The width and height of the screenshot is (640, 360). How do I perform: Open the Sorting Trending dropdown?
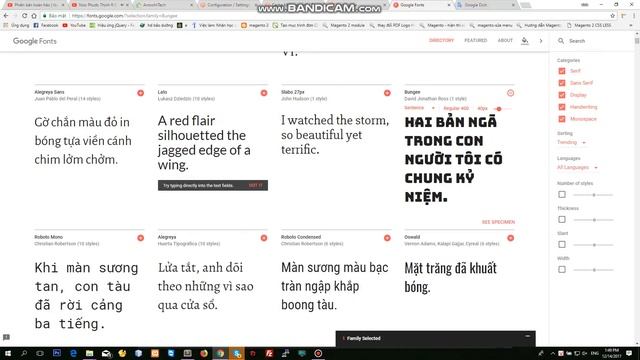coord(571,142)
